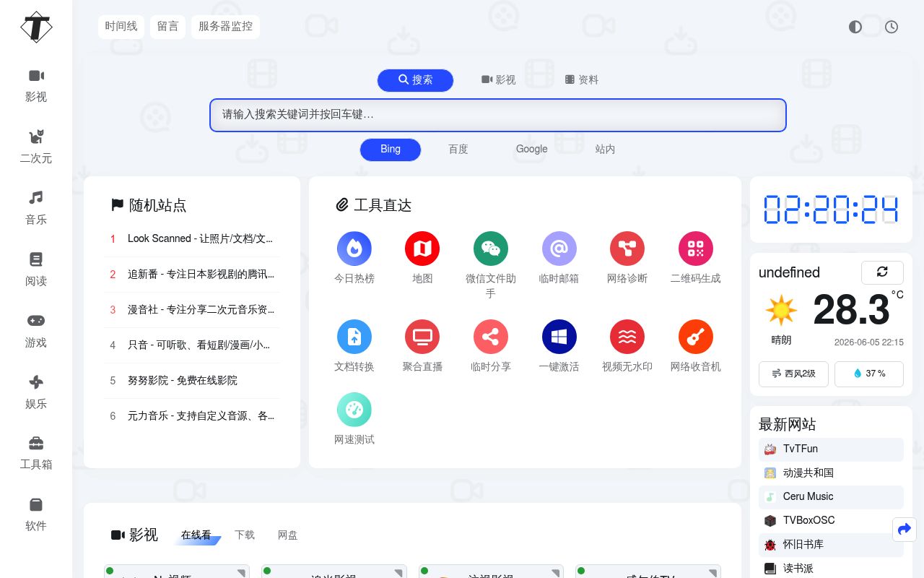
Task: Open the 地图 tool
Action: tap(422, 258)
